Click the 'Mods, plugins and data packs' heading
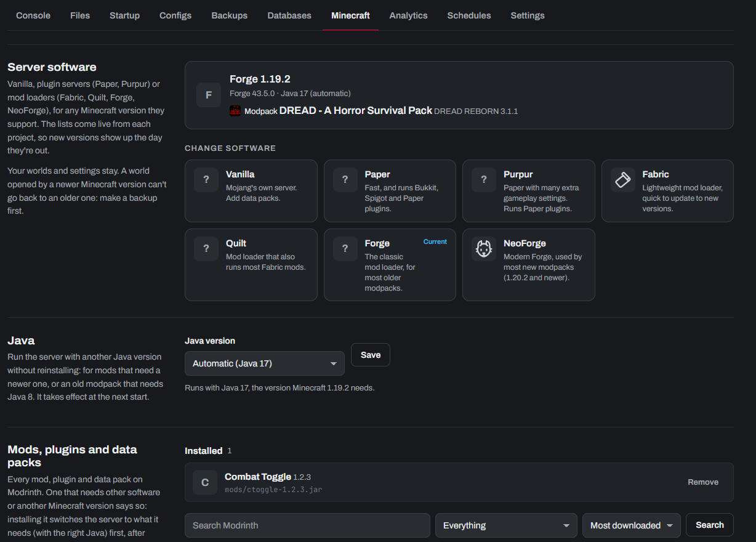This screenshot has width=756, height=542. point(72,456)
